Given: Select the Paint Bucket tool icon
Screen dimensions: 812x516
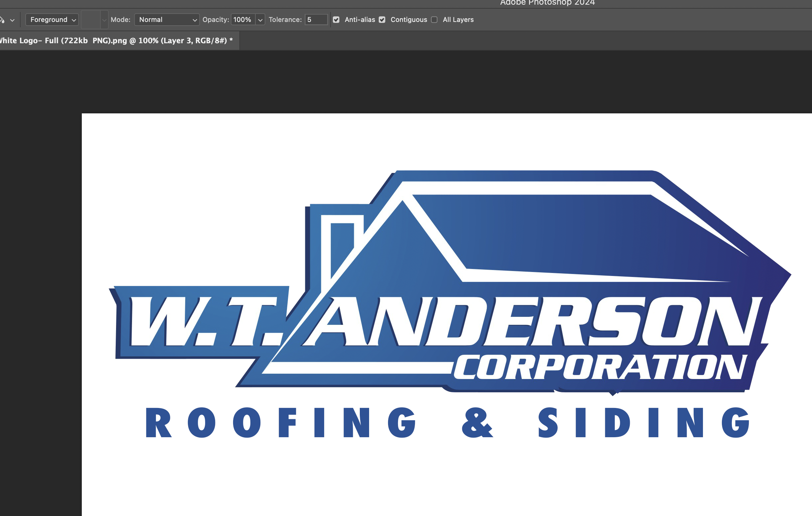Looking at the screenshot, I should pos(3,19).
